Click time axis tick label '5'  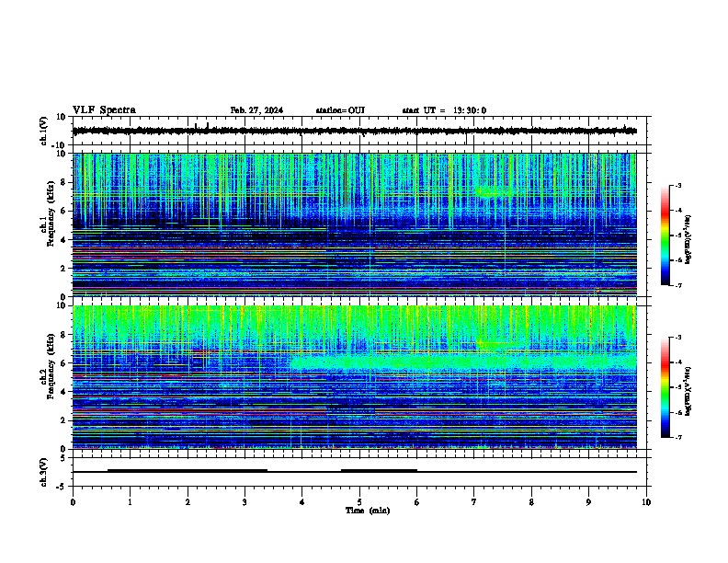(x=359, y=502)
